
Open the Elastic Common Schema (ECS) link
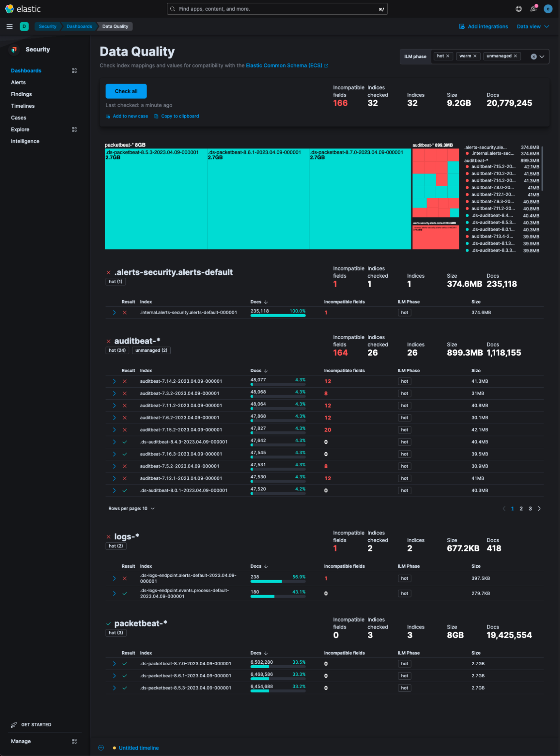pyautogui.click(x=284, y=65)
